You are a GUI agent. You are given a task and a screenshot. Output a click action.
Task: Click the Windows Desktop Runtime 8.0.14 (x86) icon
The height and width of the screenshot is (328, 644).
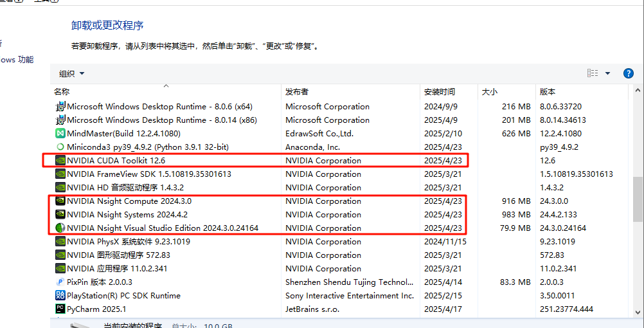(60, 120)
